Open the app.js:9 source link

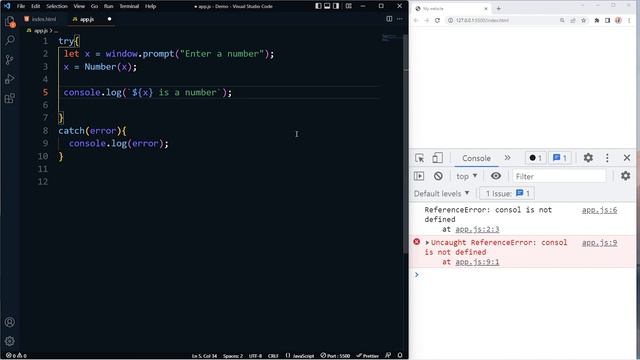(599, 243)
